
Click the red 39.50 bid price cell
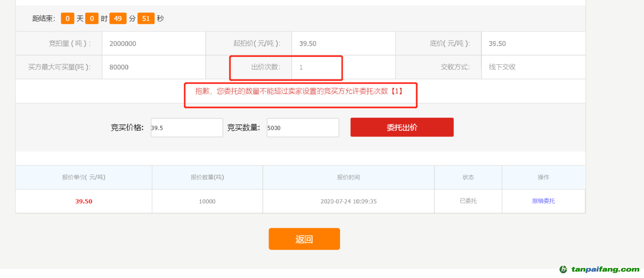tap(84, 201)
